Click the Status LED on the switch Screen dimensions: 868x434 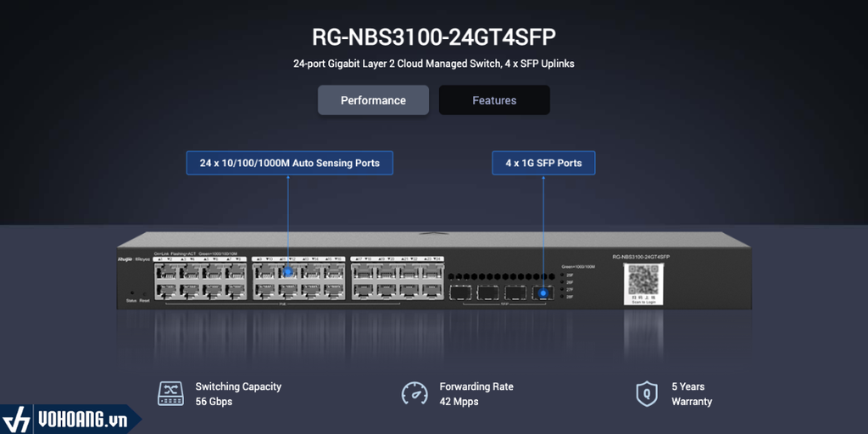pos(131,293)
